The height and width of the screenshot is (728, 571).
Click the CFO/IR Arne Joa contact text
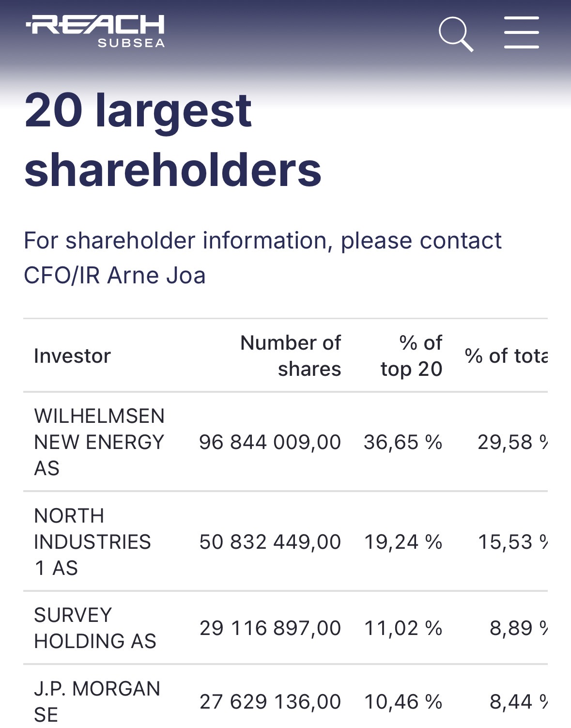115,275
